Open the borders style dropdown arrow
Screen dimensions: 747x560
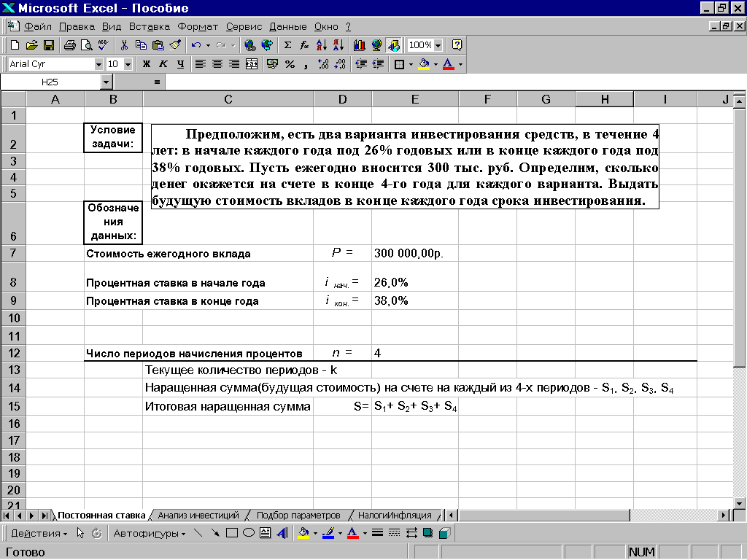pos(411,64)
